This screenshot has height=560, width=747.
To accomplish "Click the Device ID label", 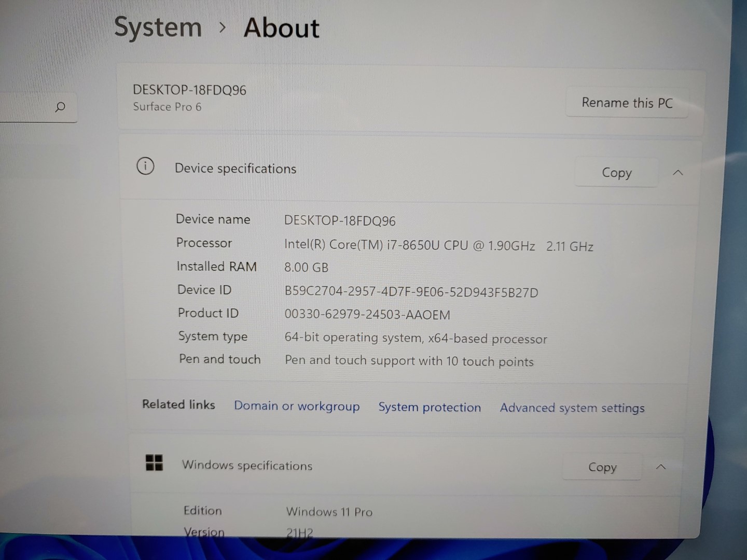I will tap(204, 289).
